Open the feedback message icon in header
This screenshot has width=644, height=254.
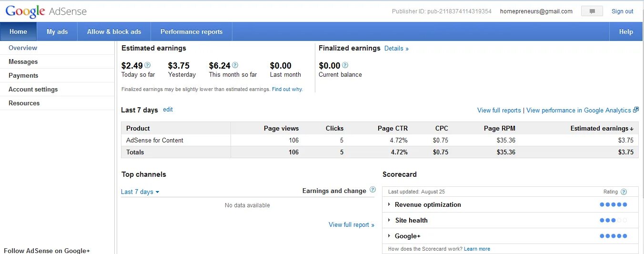[592, 11]
